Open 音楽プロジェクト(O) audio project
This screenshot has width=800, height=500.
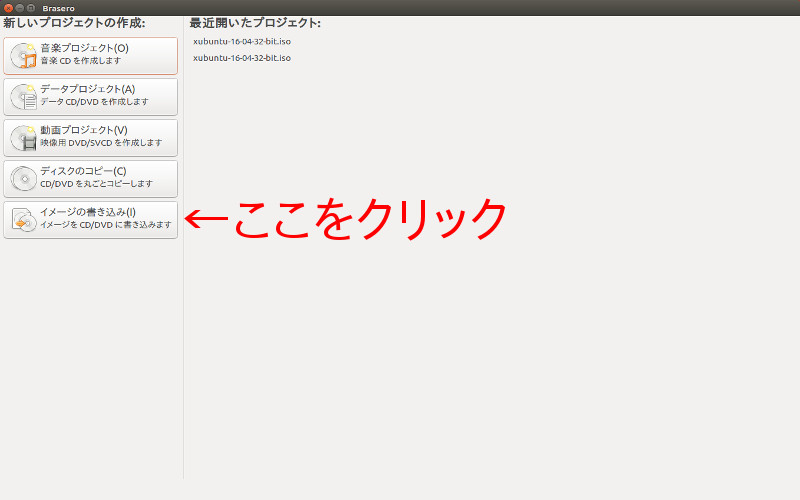pyautogui.click(x=90, y=56)
